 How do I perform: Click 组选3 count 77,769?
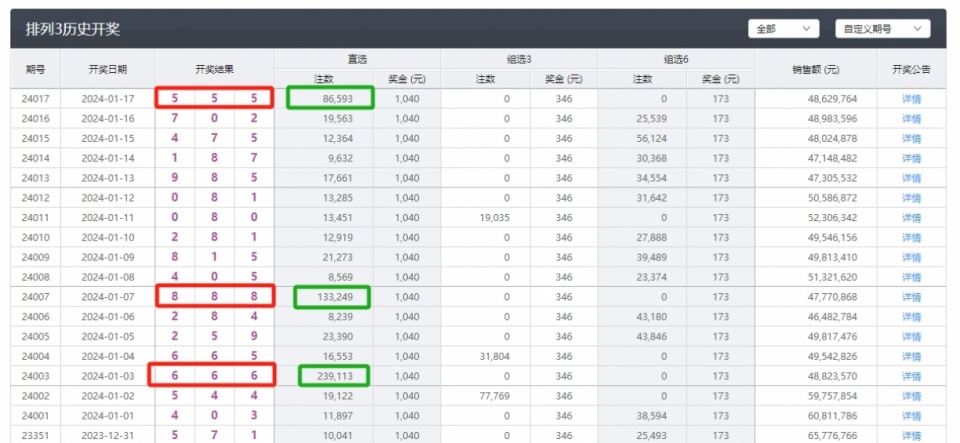pyautogui.click(x=497, y=396)
